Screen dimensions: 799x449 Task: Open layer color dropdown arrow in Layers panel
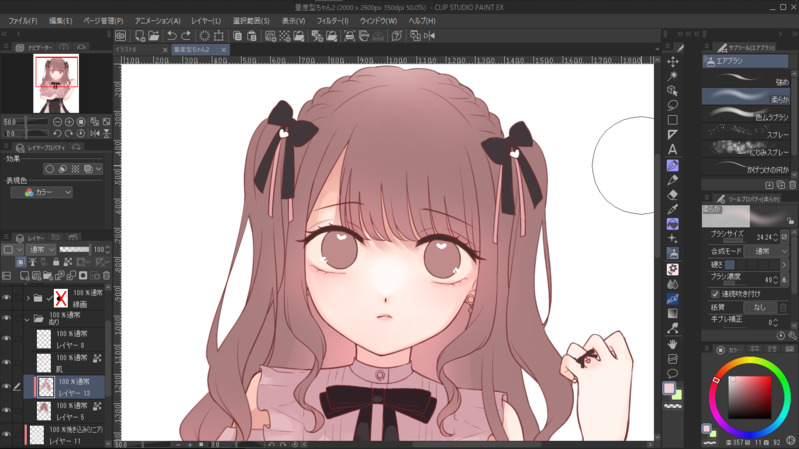[x=19, y=249]
